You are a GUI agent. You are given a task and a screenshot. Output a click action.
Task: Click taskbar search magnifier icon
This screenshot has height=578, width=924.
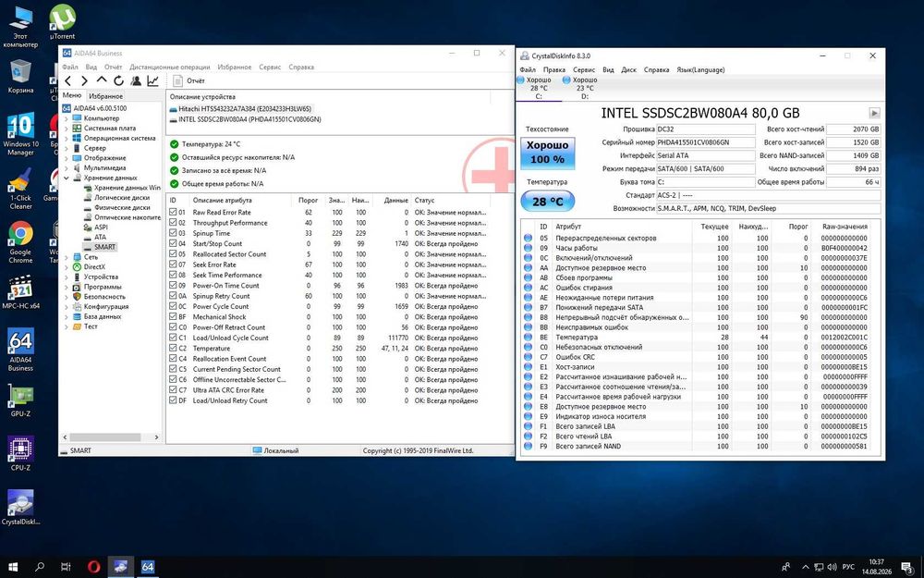(x=40, y=567)
